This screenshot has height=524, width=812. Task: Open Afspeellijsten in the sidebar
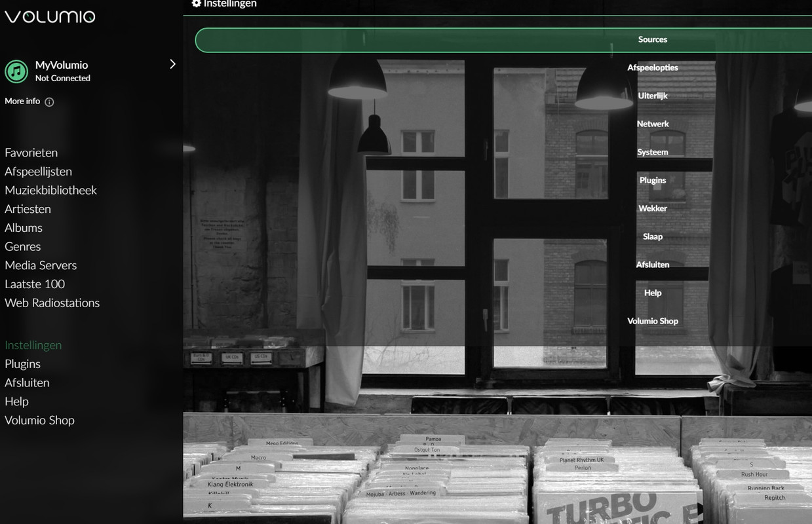[39, 172]
